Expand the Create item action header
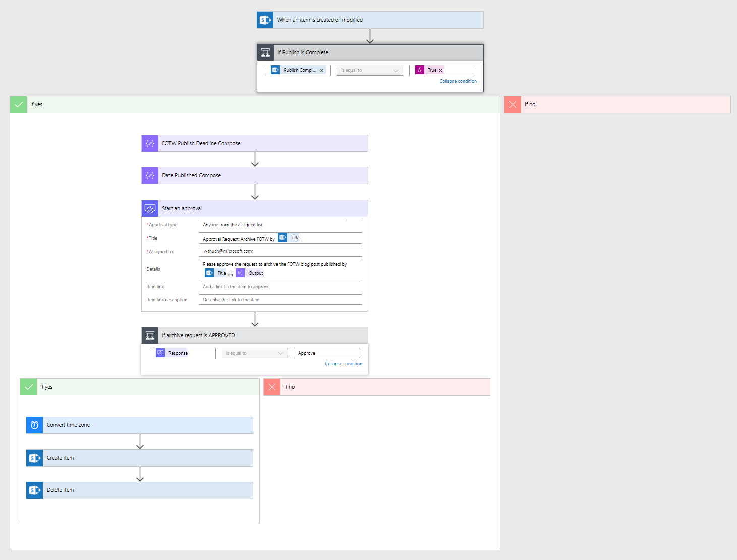Screen dimensions: 737x560 click(148, 458)
